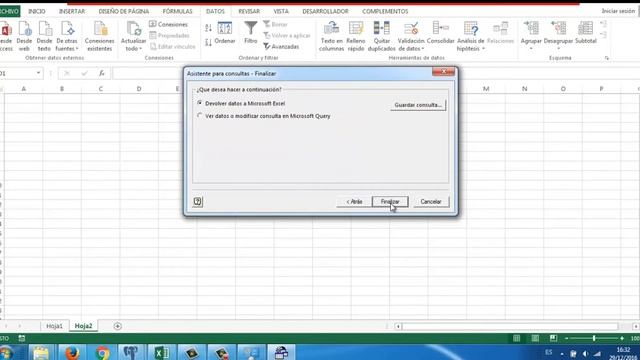Click Subtotal icon
The image size is (640, 360).
586,33
